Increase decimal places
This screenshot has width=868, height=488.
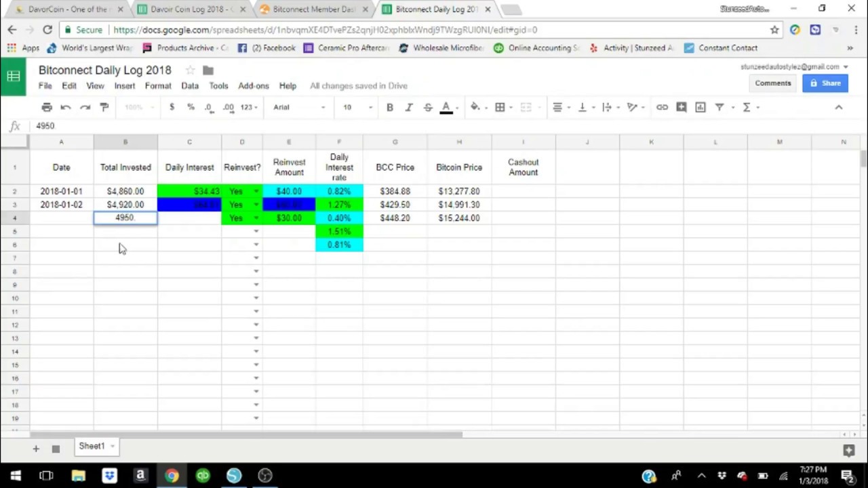(x=229, y=107)
